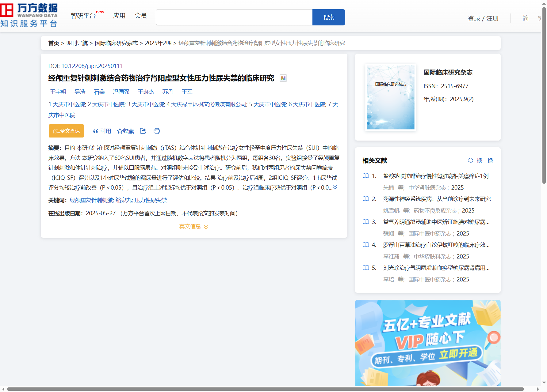Click book icon of related item 4
The width and height of the screenshot is (547, 392).
point(366,245)
